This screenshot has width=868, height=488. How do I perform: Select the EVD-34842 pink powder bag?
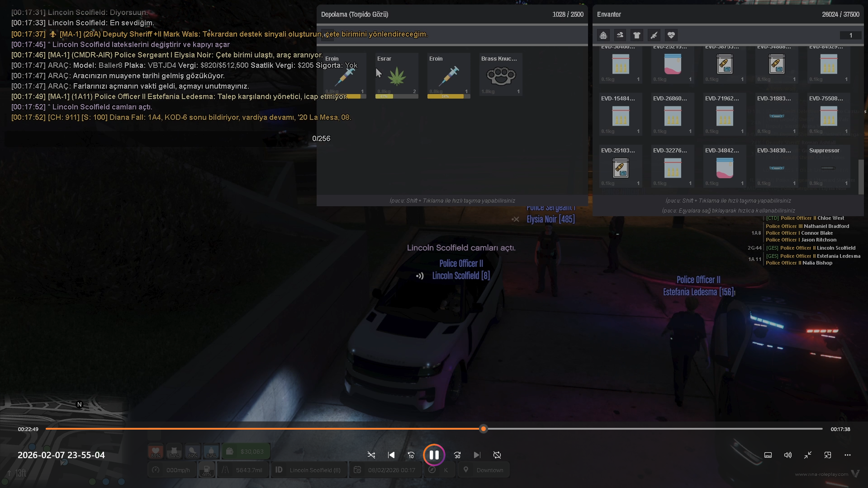pos(725,167)
